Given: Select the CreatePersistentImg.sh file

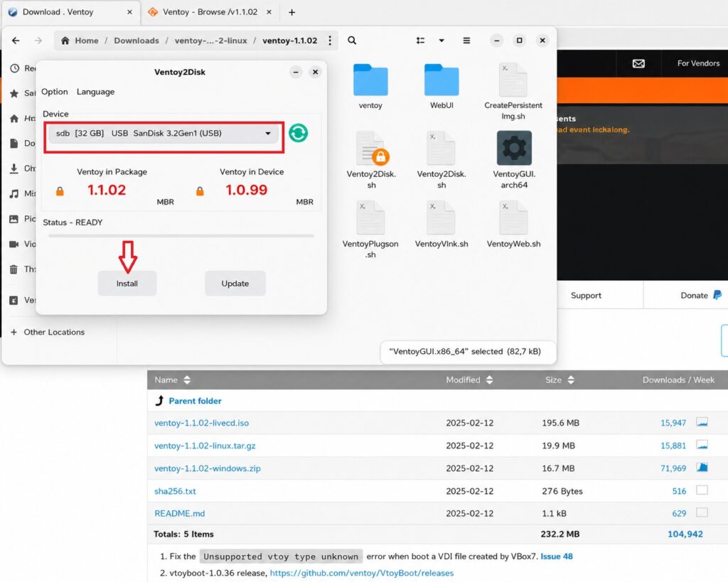Looking at the screenshot, I should point(513,92).
